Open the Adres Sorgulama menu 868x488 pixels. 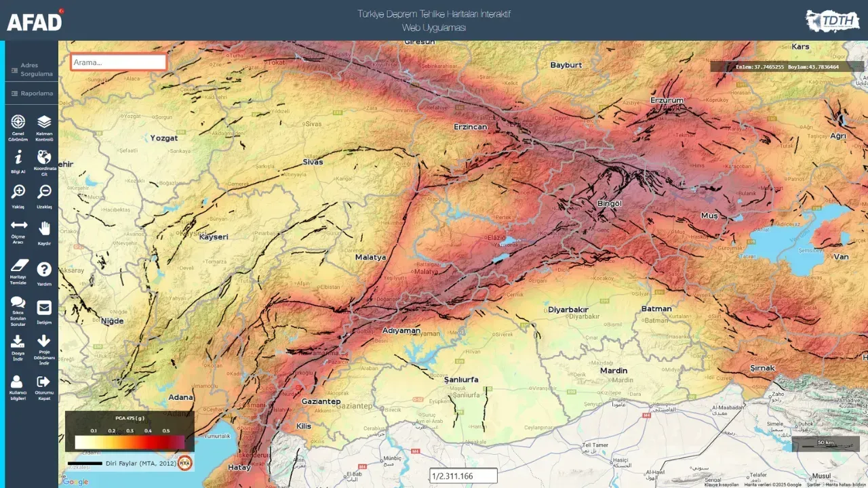tap(31, 69)
